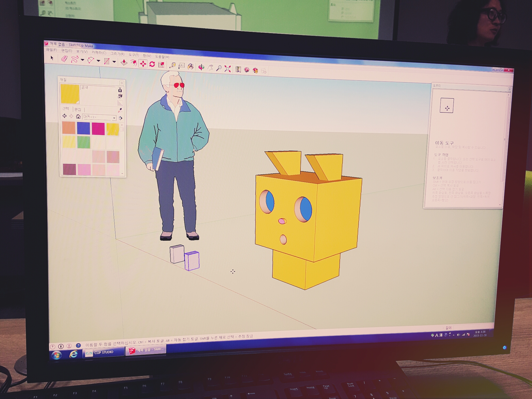
Task: Click the Zoom Extents tool
Action: point(228,69)
